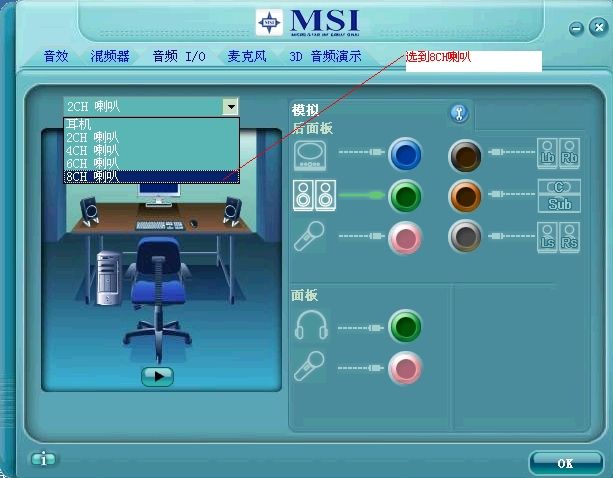Go to the 麦克风 tab
Image resolution: width=613 pixels, height=478 pixels.
[x=247, y=56]
